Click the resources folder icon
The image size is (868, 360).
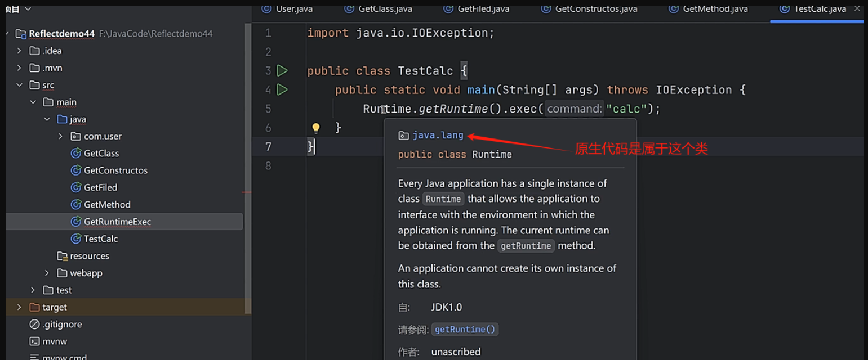click(x=62, y=256)
